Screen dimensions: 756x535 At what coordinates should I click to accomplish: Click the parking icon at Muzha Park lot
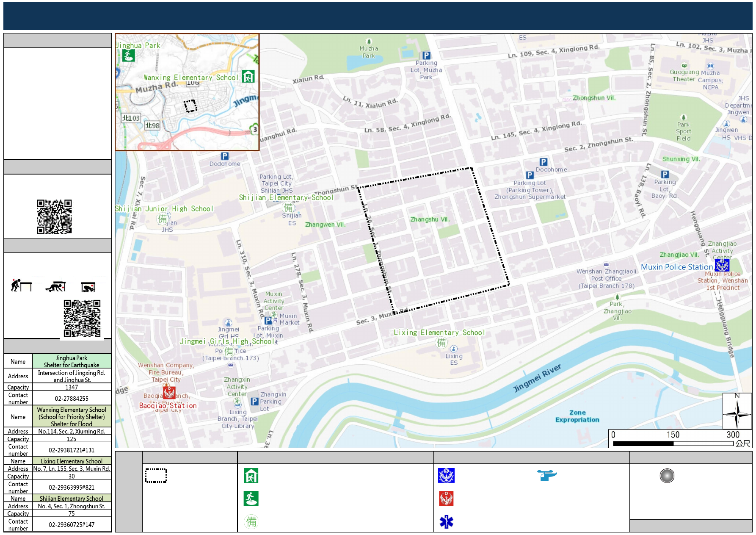click(426, 55)
